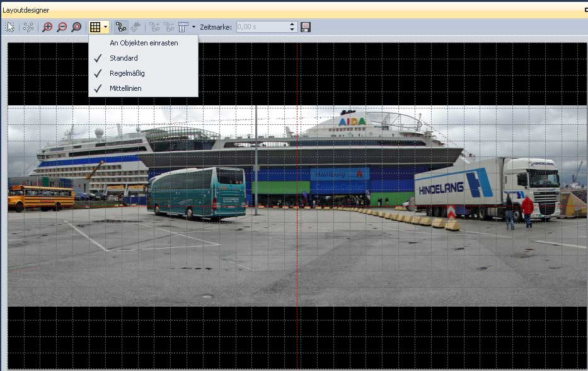Click the add keyframe icon

click(x=154, y=27)
